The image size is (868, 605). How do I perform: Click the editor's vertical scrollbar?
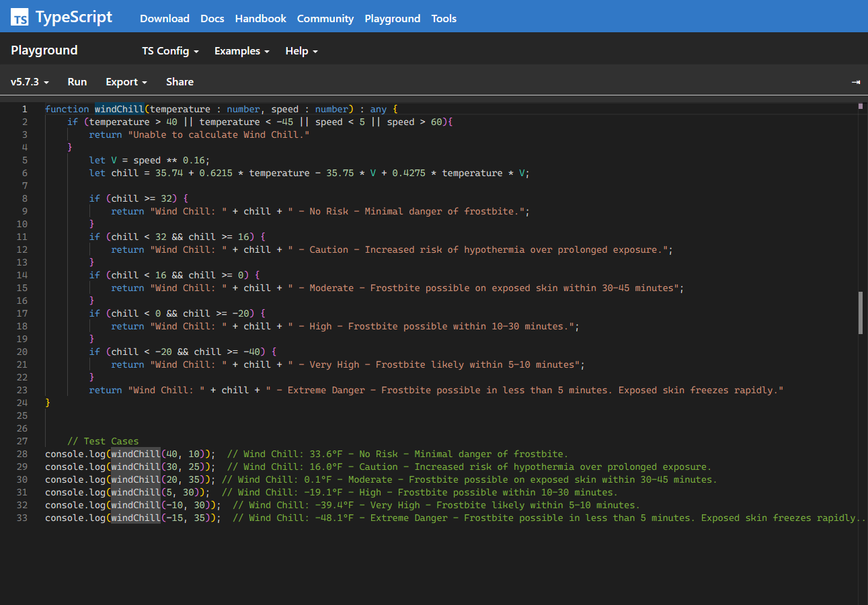click(860, 313)
